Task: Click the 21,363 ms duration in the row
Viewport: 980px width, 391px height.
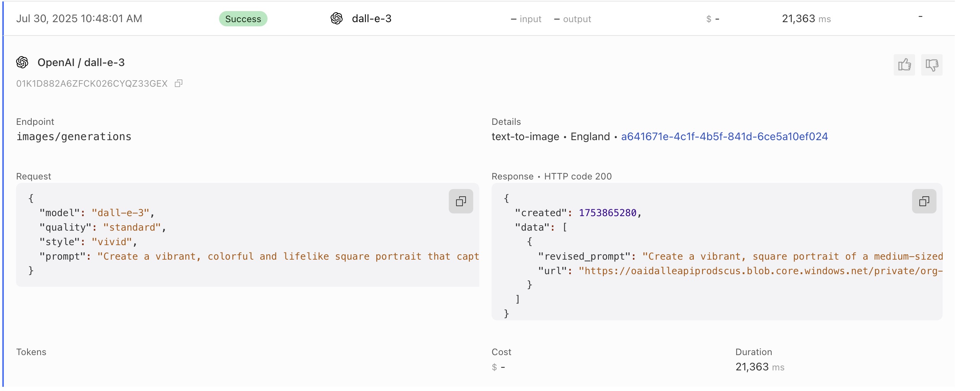Action: coord(806,18)
